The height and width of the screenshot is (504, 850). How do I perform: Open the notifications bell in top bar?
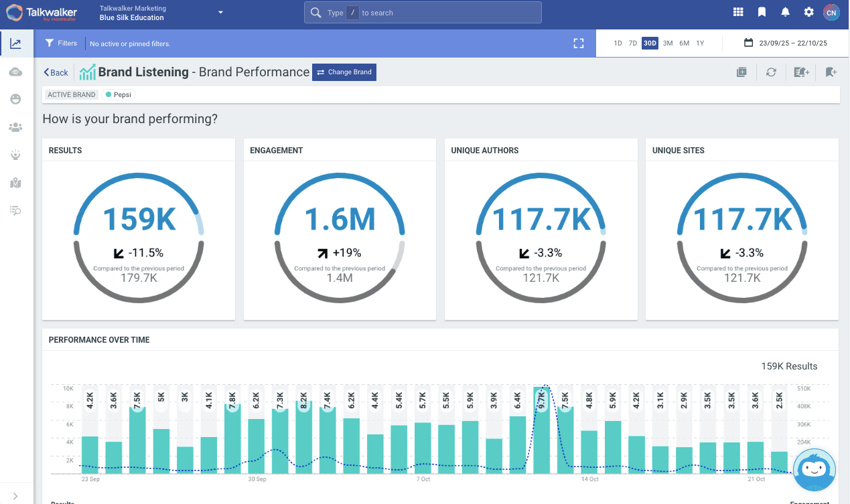pos(786,12)
